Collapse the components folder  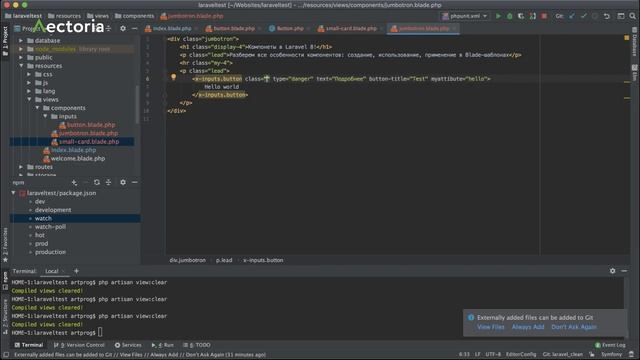pos(37,108)
